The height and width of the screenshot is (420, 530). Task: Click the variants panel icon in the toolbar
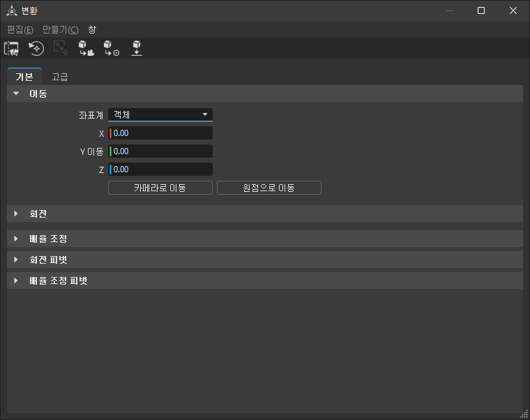click(x=11, y=48)
